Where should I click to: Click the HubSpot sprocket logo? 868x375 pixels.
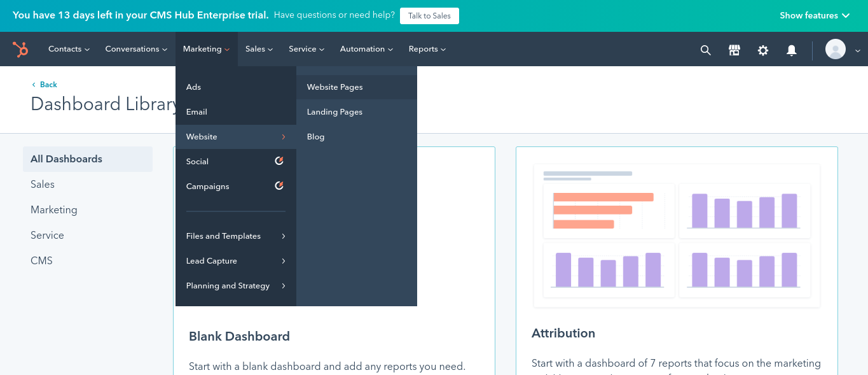(x=20, y=49)
